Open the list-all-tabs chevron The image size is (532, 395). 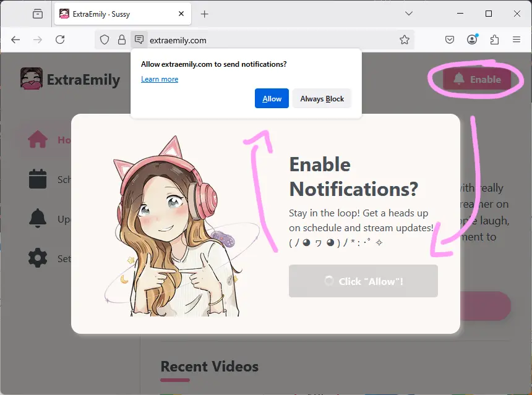click(410, 13)
